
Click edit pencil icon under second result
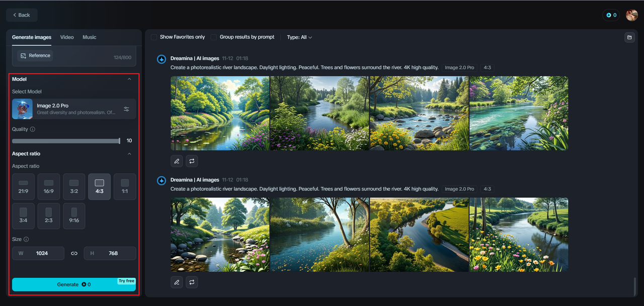[x=177, y=282]
